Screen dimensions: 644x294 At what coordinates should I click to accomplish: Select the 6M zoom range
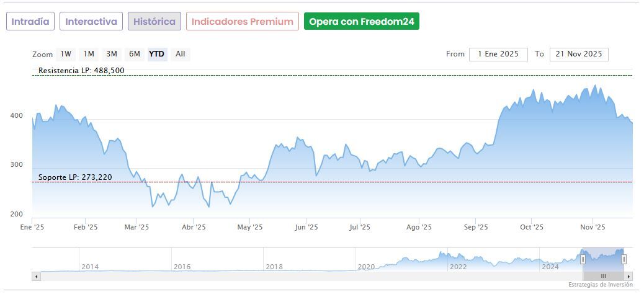coord(134,54)
